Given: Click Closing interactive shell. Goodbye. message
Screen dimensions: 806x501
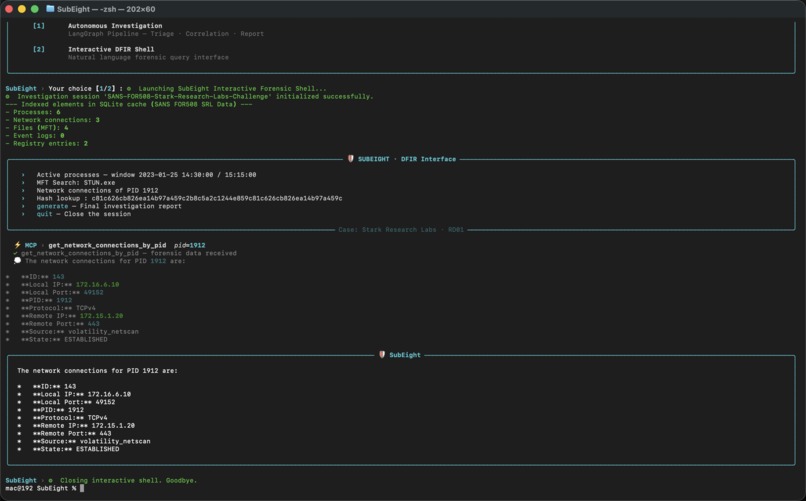Looking at the screenshot, I should 129,480.
